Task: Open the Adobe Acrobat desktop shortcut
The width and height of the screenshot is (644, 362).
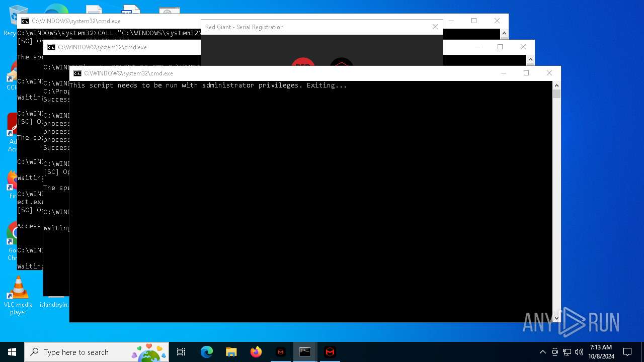Action: tap(11, 132)
